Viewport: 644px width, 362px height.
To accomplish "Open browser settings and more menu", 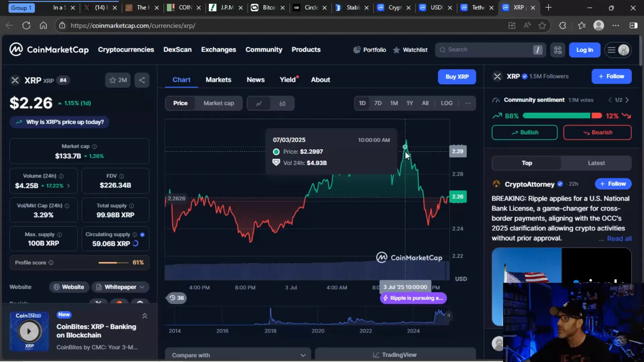I will pos(615,25).
